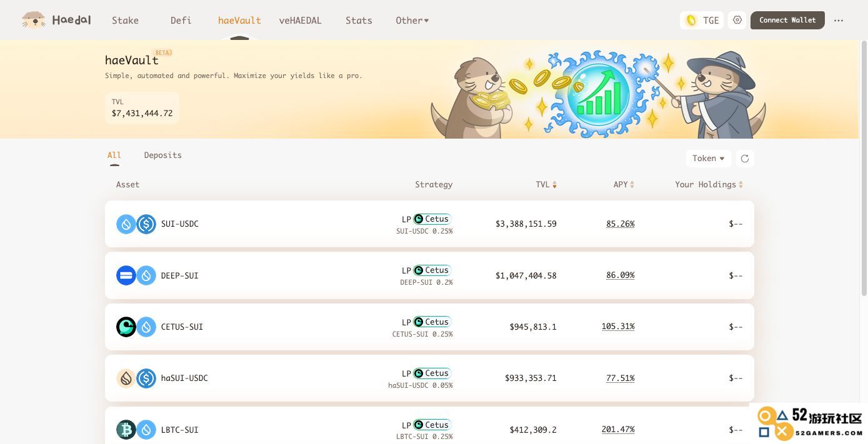
Task: Open the DEEP-SUI vault row
Action: coord(429,275)
